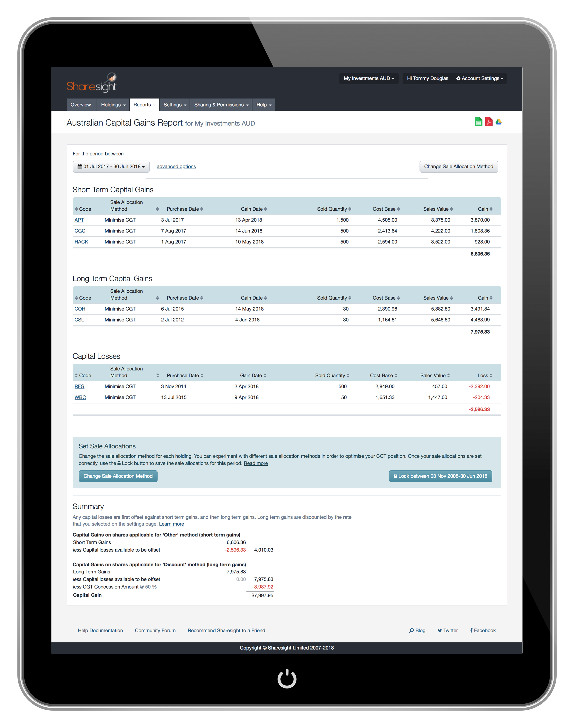Click the Blog magnifier icon in footer
Image resolution: width=574 pixels, height=728 pixels.
411,631
